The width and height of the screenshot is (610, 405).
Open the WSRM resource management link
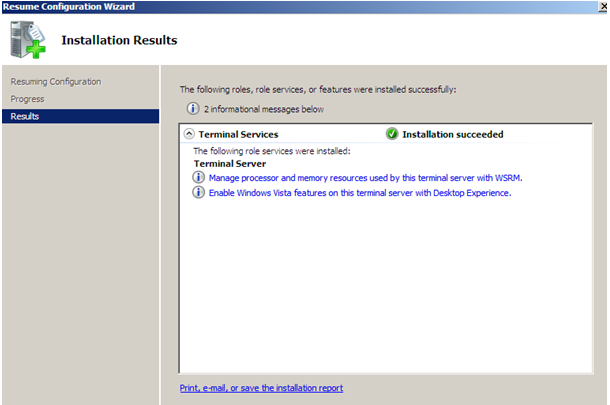[365, 178]
